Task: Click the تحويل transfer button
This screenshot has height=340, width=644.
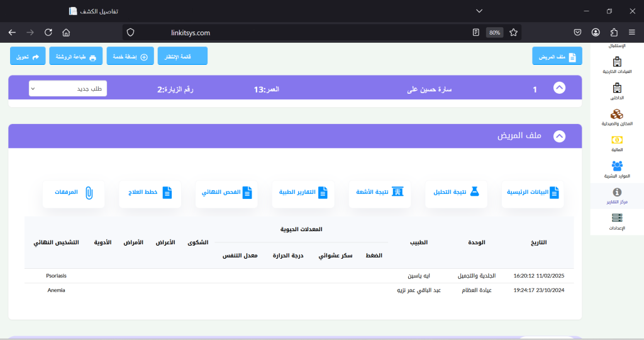Action: click(28, 57)
